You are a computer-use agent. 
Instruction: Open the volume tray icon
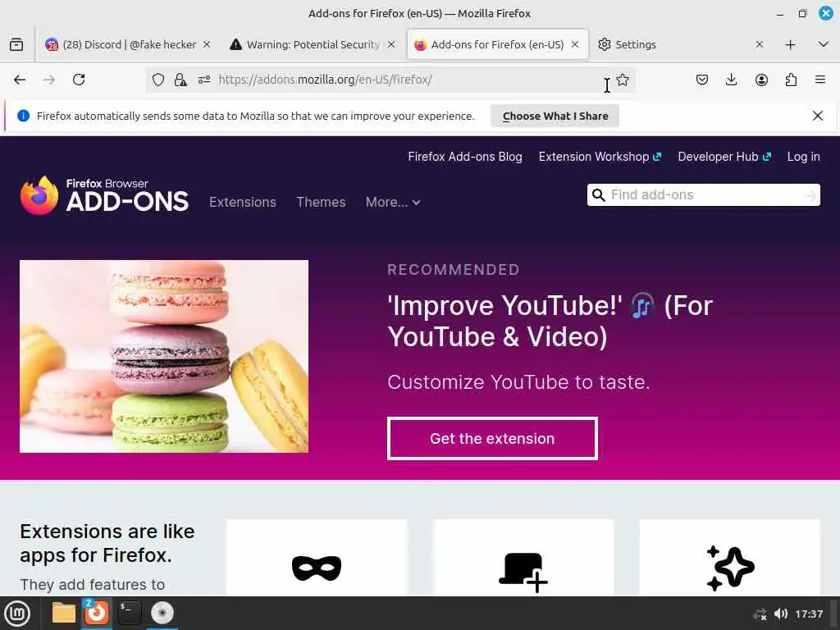781,614
